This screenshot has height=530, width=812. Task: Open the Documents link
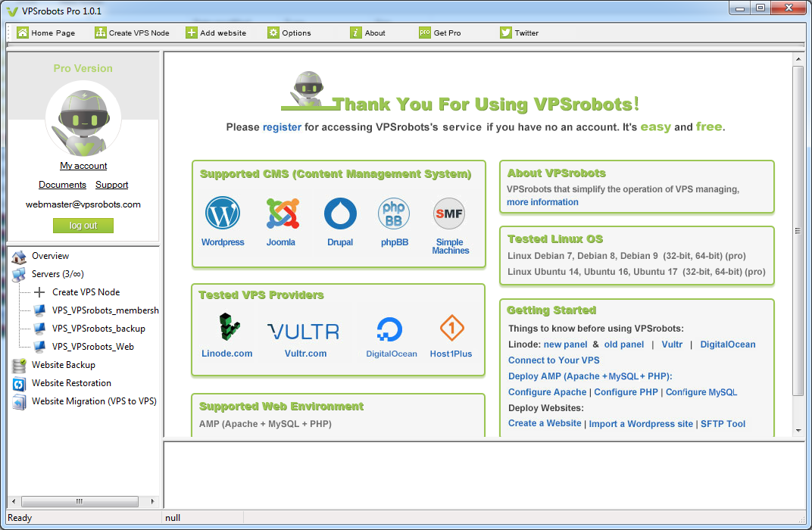pyautogui.click(x=62, y=185)
